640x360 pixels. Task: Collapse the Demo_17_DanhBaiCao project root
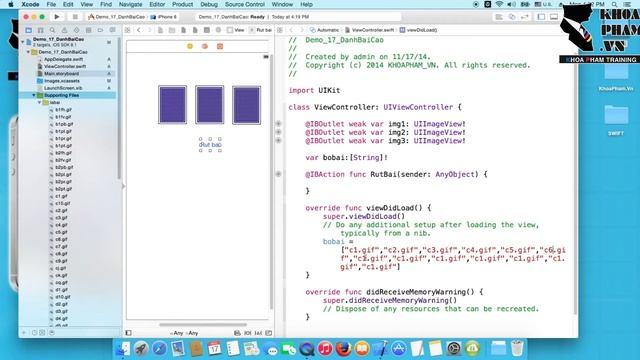(23, 42)
